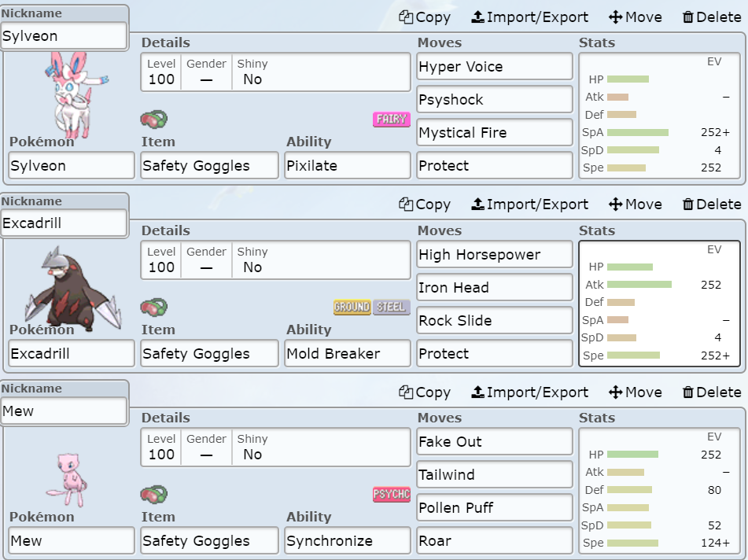Change Excadrill's Safety Goggles item field

click(x=209, y=353)
